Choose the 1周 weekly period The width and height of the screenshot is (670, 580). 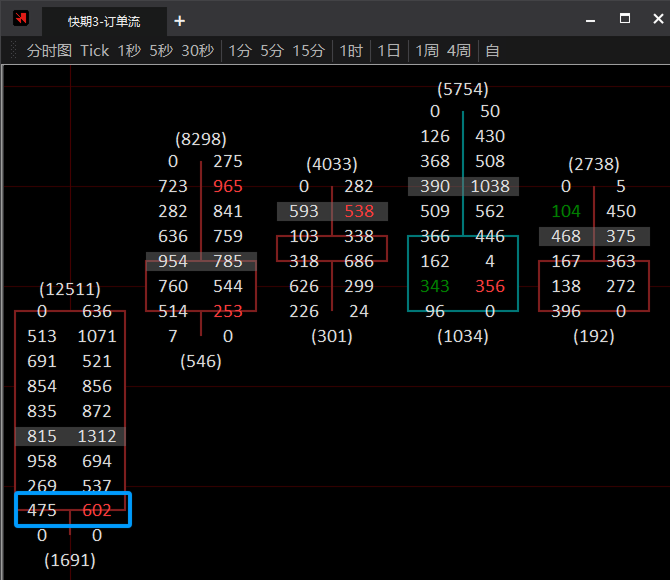pyautogui.click(x=427, y=50)
